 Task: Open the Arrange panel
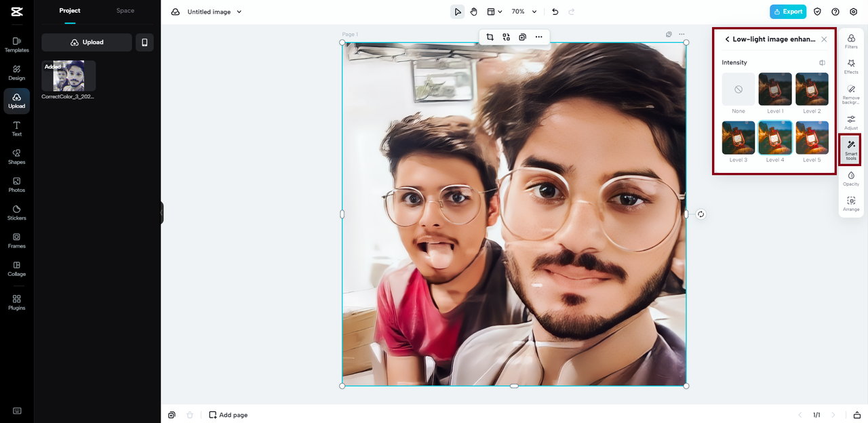851,204
